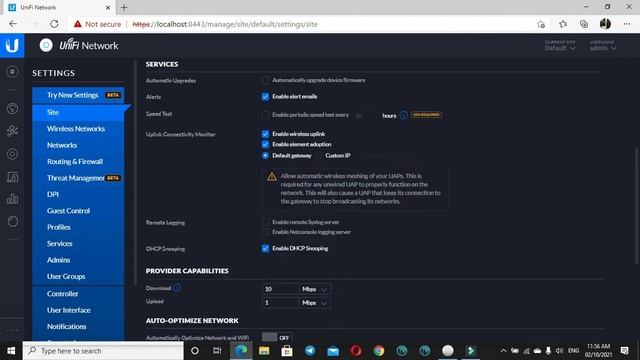Click the Windows search box
Image resolution: width=640 pixels, height=360 pixels.
click(103, 351)
